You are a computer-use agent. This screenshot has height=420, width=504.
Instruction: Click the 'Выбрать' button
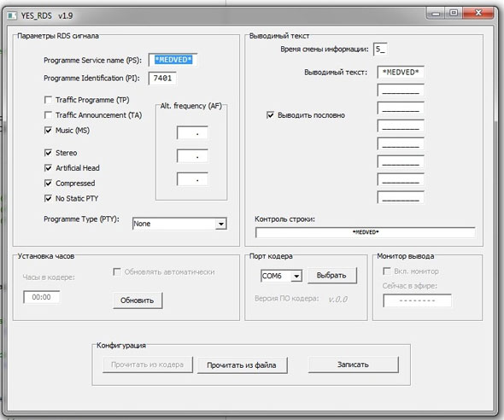coord(332,276)
